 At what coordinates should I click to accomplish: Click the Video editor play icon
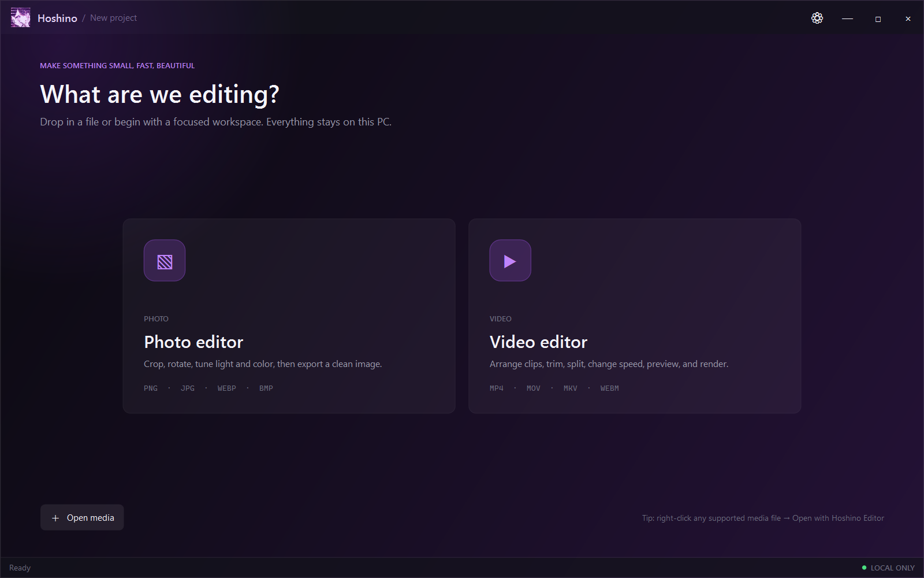[x=511, y=261]
